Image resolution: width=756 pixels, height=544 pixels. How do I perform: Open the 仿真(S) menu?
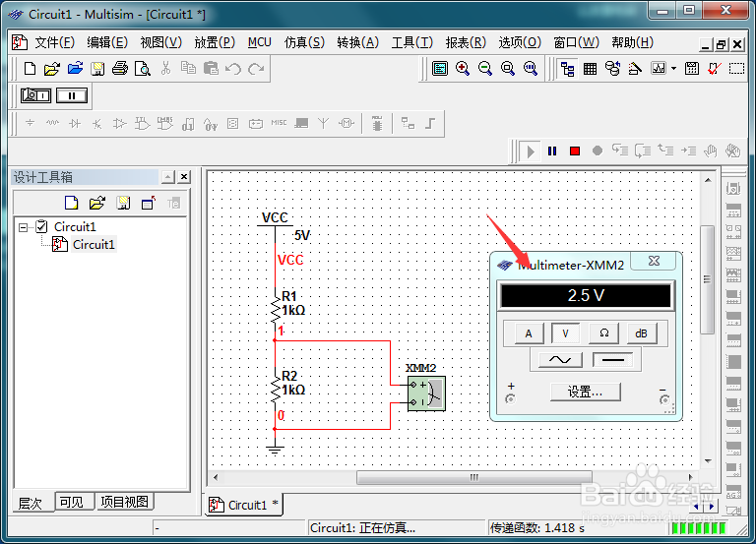[x=304, y=43]
